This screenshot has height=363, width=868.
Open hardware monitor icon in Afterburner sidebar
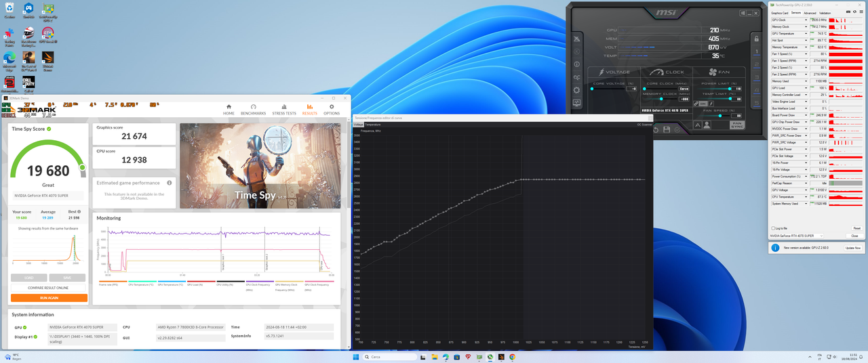point(576,103)
